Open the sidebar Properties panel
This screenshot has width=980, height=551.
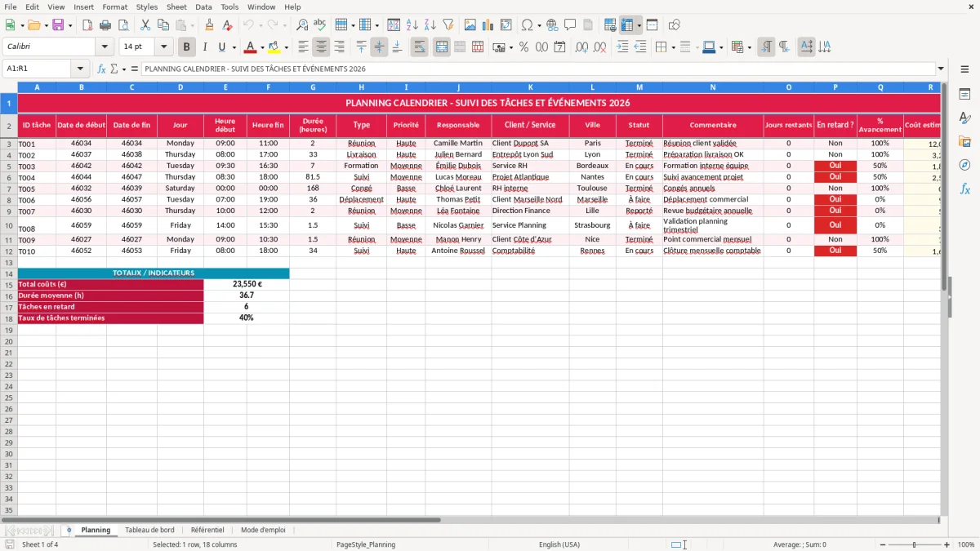[x=964, y=95]
